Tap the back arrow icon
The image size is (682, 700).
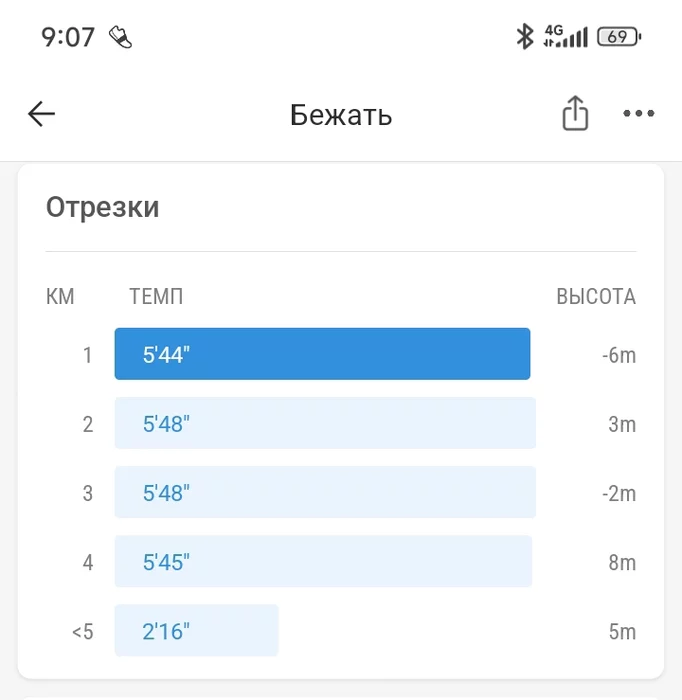pos(41,115)
